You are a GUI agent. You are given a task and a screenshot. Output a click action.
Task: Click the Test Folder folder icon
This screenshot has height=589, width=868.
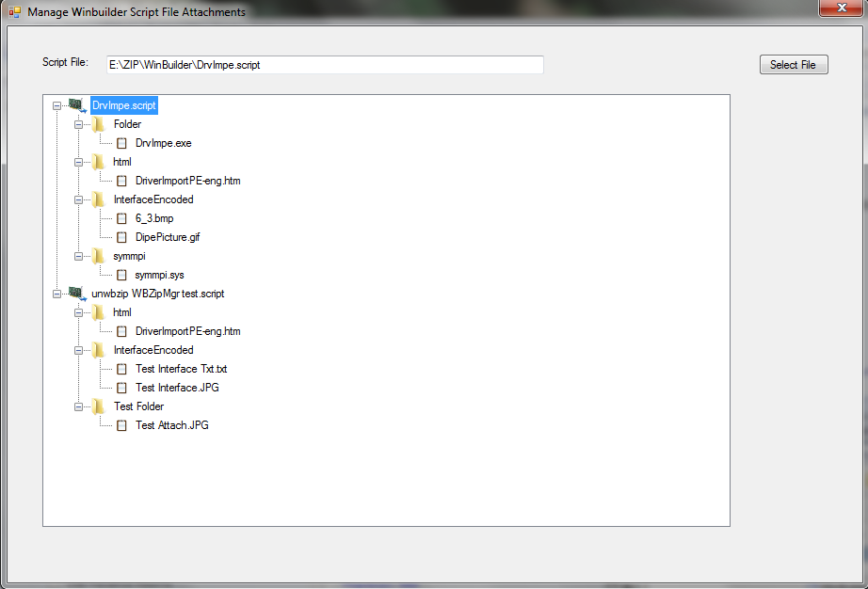click(98, 406)
